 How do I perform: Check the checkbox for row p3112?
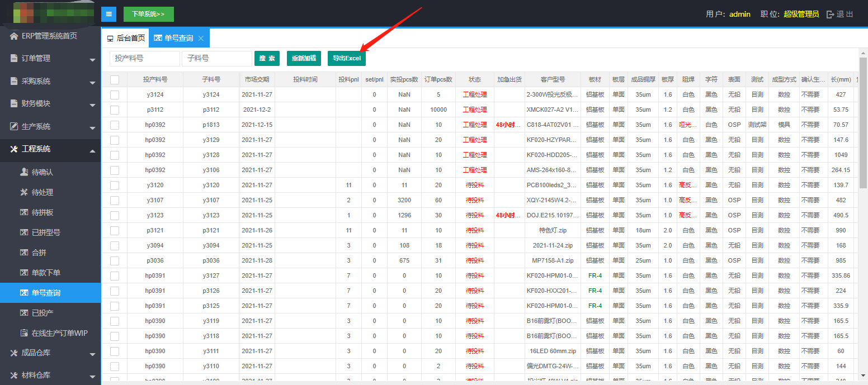[x=115, y=110]
